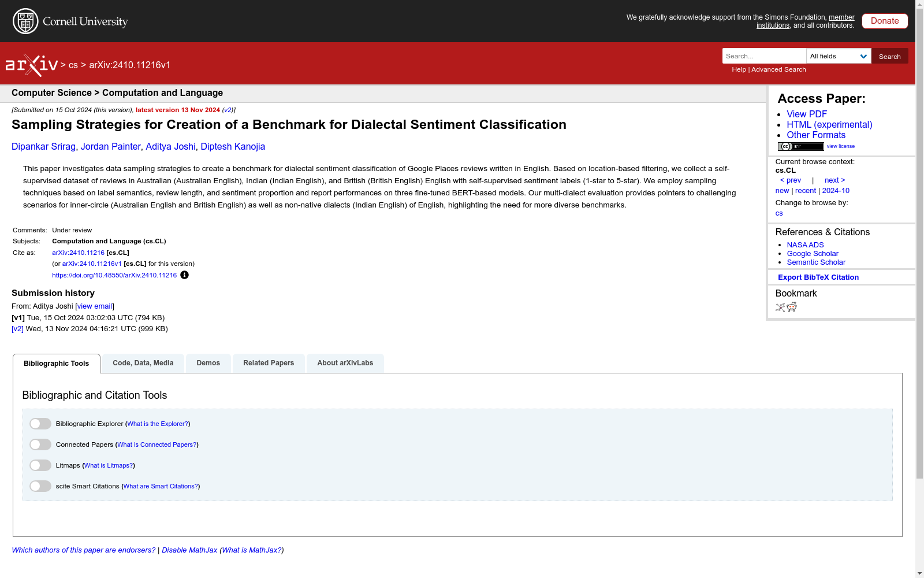This screenshot has height=578, width=924.
Task: Open the new listings link
Action: (x=782, y=191)
